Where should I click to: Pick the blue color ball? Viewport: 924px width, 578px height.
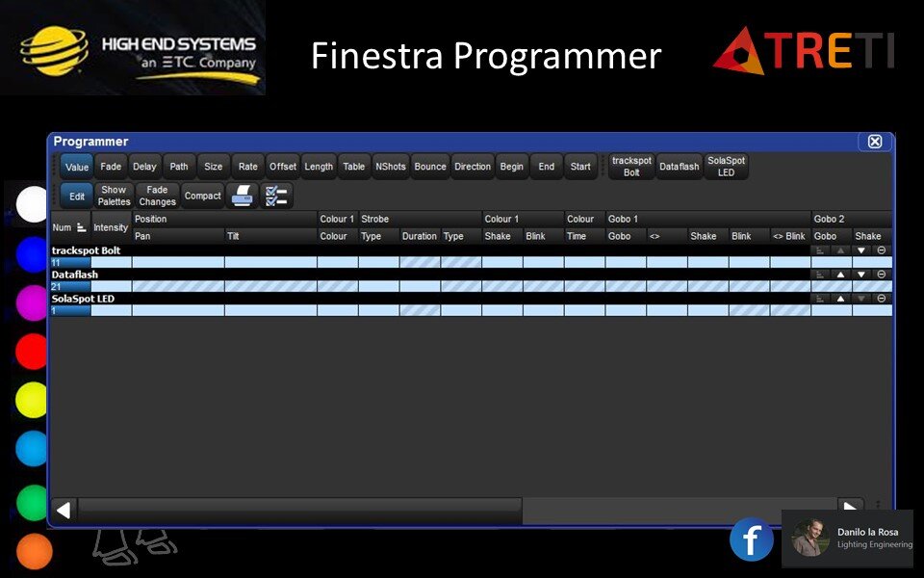(x=31, y=254)
